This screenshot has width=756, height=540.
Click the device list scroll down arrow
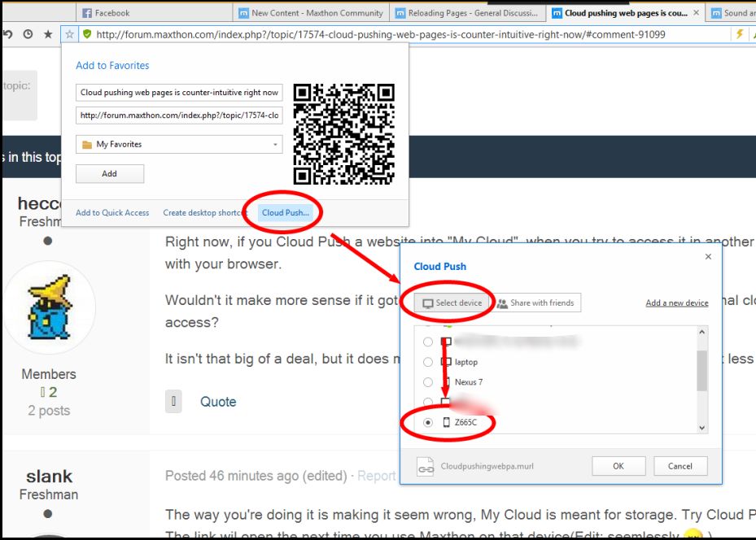[x=702, y=428]
